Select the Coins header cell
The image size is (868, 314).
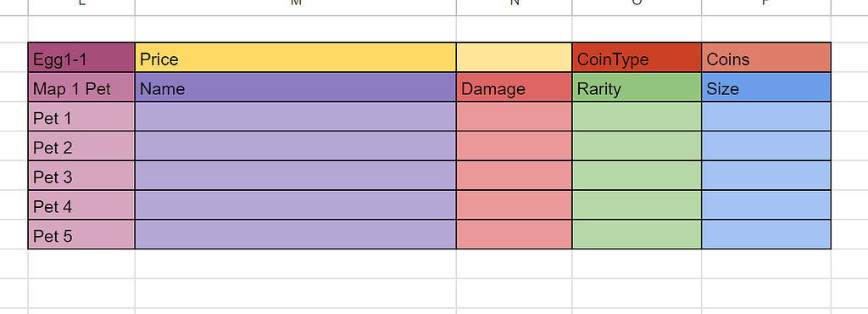[x=766, y=58]
